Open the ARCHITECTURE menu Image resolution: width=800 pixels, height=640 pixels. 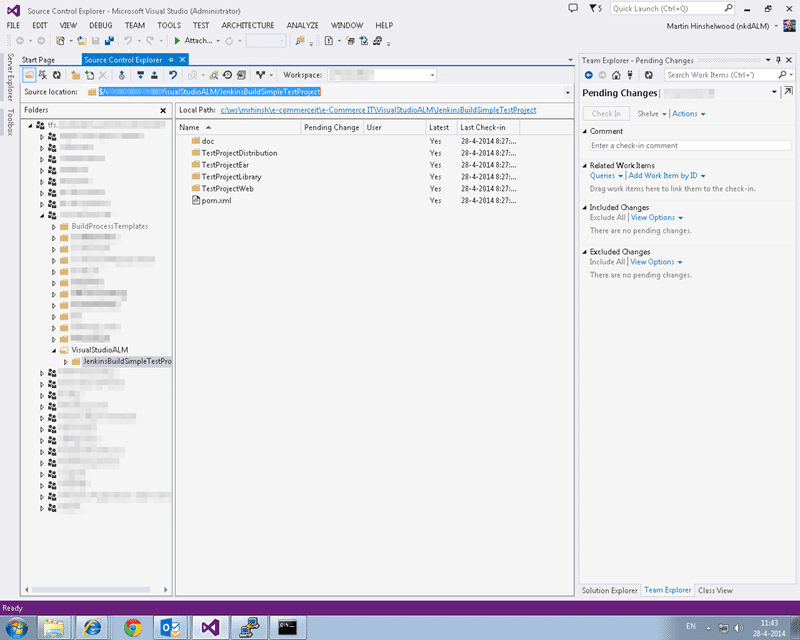coord(247,25)
